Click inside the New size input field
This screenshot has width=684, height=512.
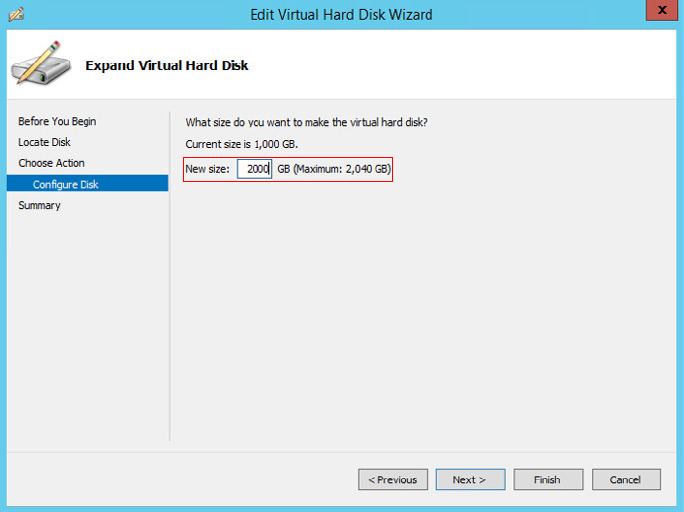click(254, 169)
